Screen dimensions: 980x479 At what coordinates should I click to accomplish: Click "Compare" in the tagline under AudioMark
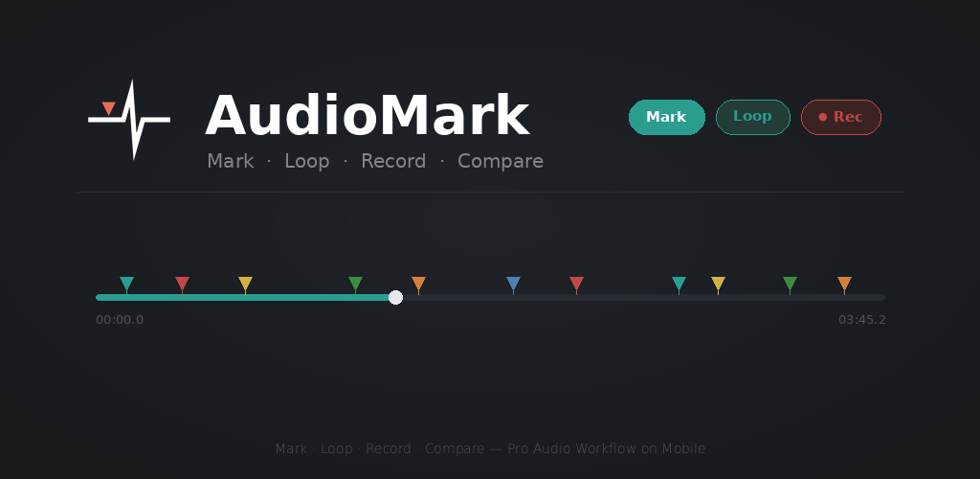coord(500,161)
